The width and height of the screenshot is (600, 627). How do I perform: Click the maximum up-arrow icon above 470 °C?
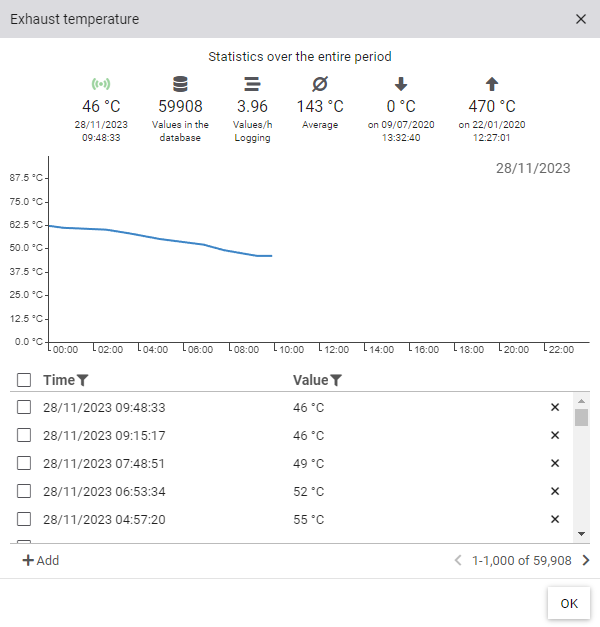tap(492, 84)
